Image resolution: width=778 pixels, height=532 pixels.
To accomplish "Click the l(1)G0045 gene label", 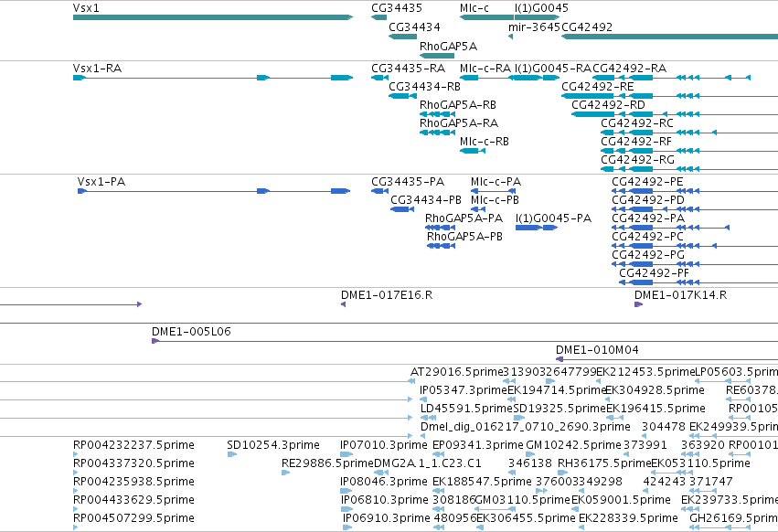I will 541,8.
